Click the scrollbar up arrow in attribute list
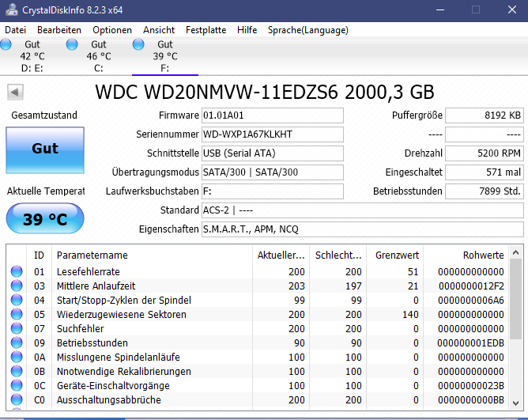The width and height of the screenshot is (528, 420). (x=516, y=252)
